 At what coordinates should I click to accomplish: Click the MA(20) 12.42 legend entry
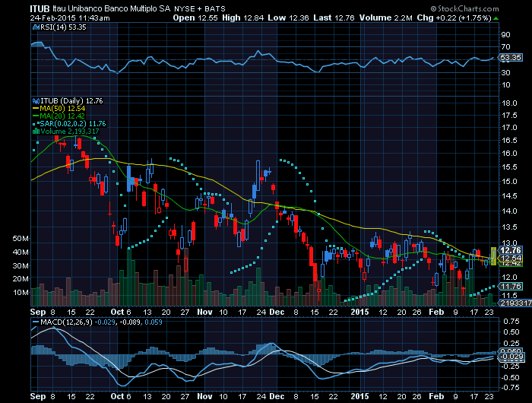tap(59, 116)
